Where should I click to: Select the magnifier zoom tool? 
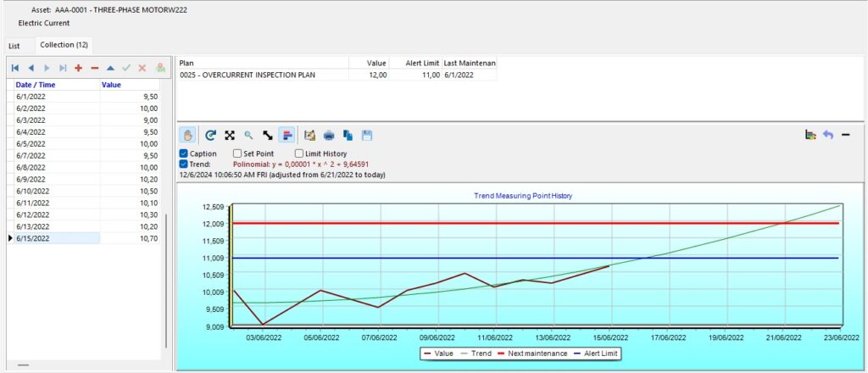coord(248,135)
